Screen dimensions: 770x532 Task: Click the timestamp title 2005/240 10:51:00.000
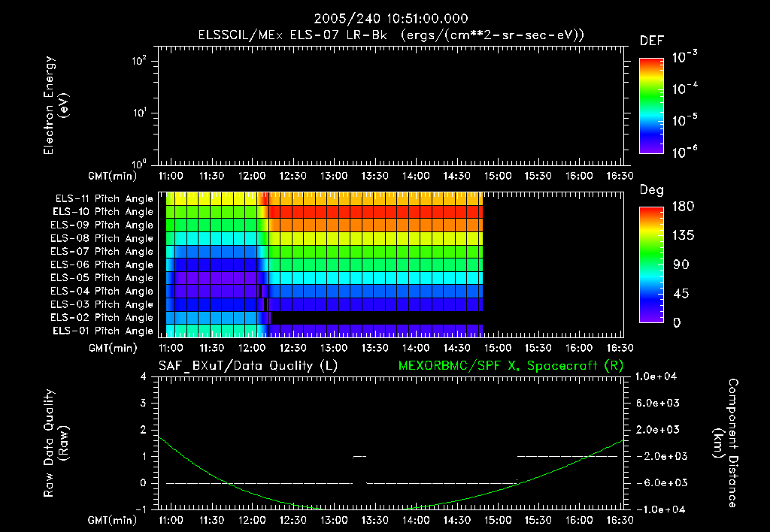click(x=390, y=19)
